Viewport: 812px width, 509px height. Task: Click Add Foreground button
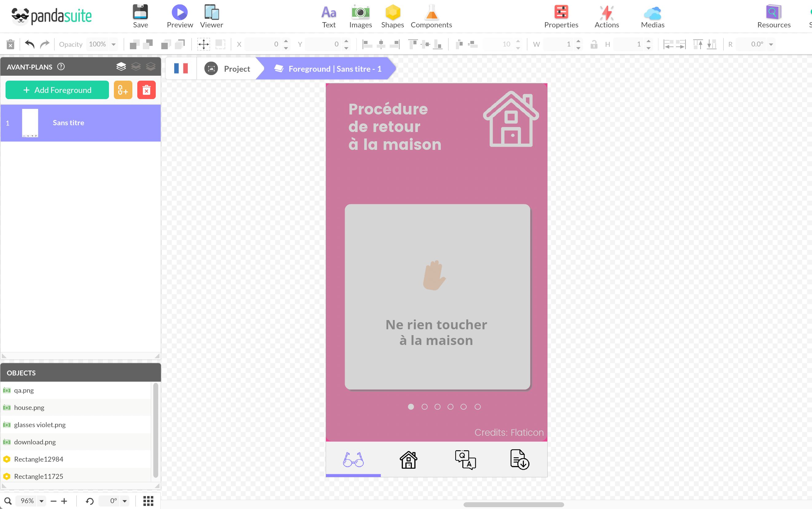click(57, 90)
